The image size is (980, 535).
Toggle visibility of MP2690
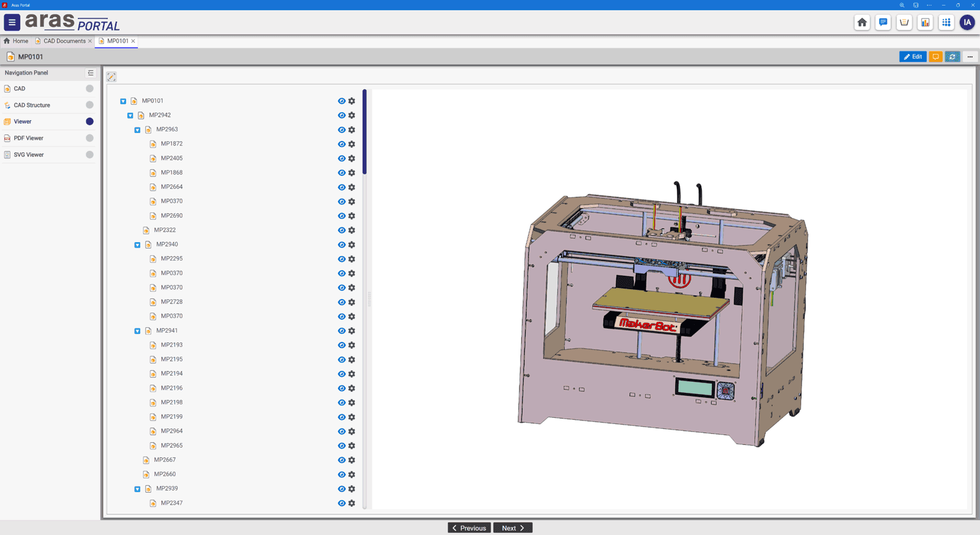pos(342,216)
